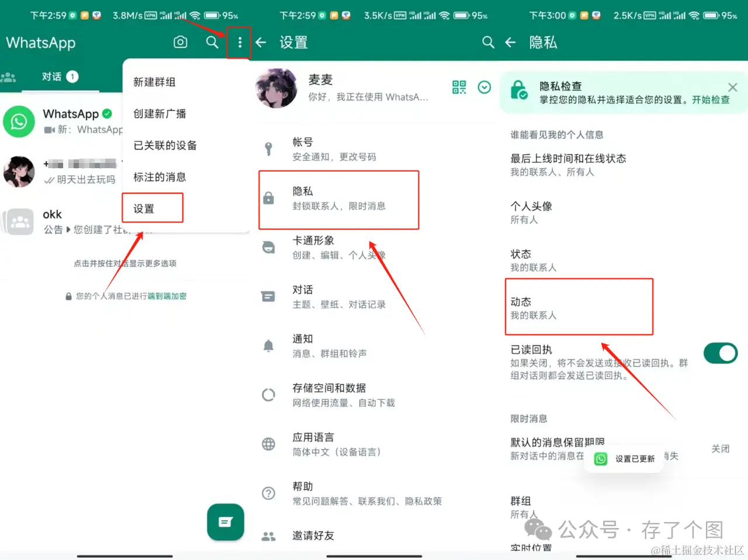Open 应用语言 setting
The image size is (748, 560).
[374, 444]
